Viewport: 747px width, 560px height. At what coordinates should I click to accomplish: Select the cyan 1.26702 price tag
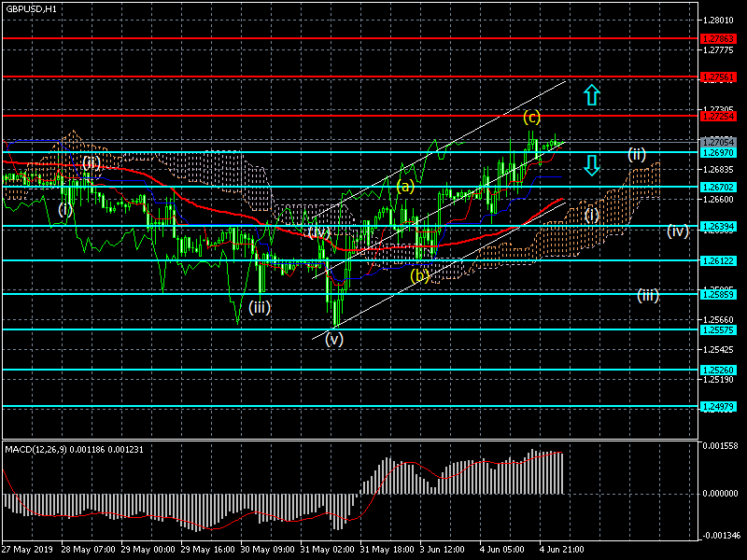click(x=718, y=188)
